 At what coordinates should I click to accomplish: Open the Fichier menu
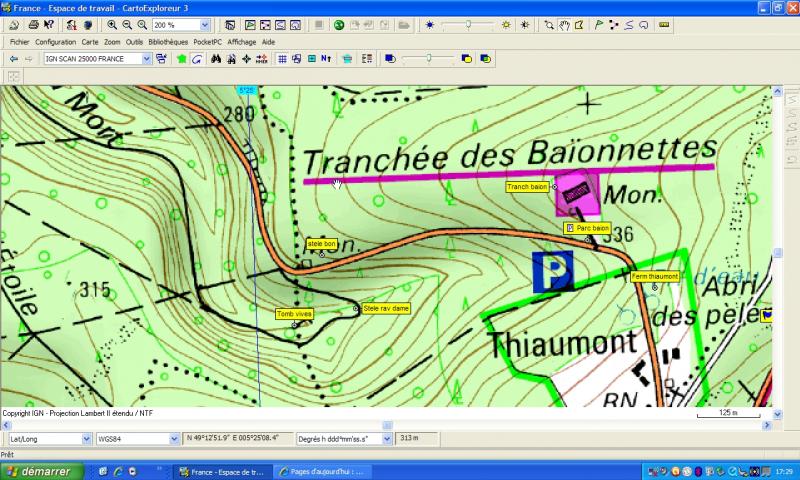point(19,42)
